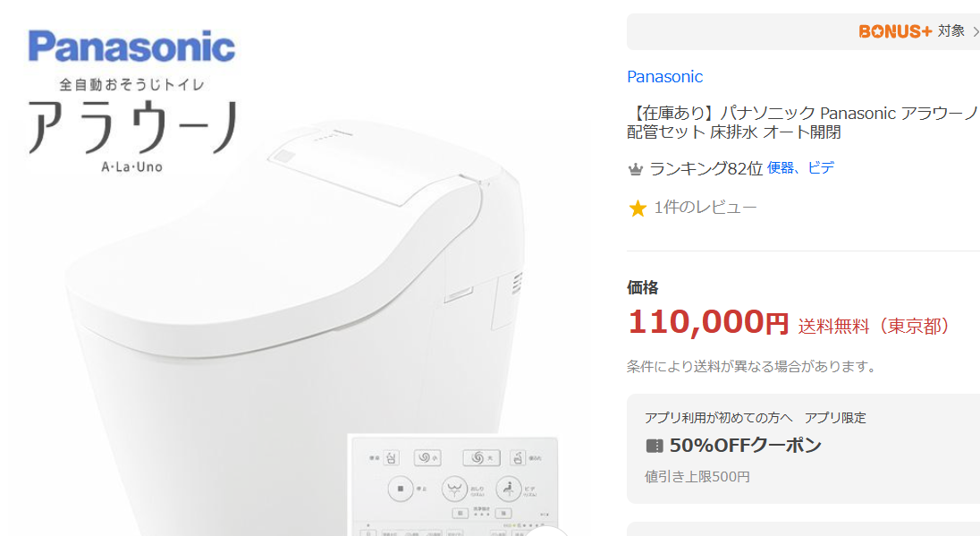
Task: Click the crown ranking icon
Action: coord(635,169)
